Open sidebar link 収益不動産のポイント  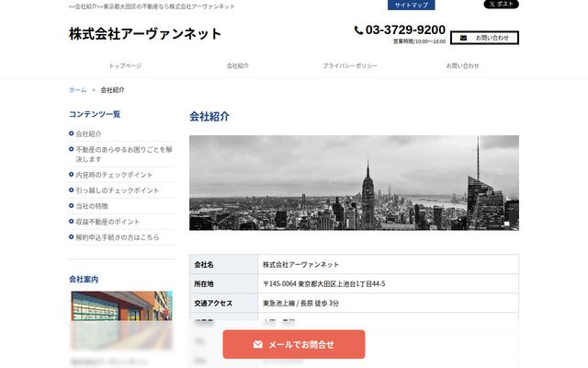(x=107, y=222)
